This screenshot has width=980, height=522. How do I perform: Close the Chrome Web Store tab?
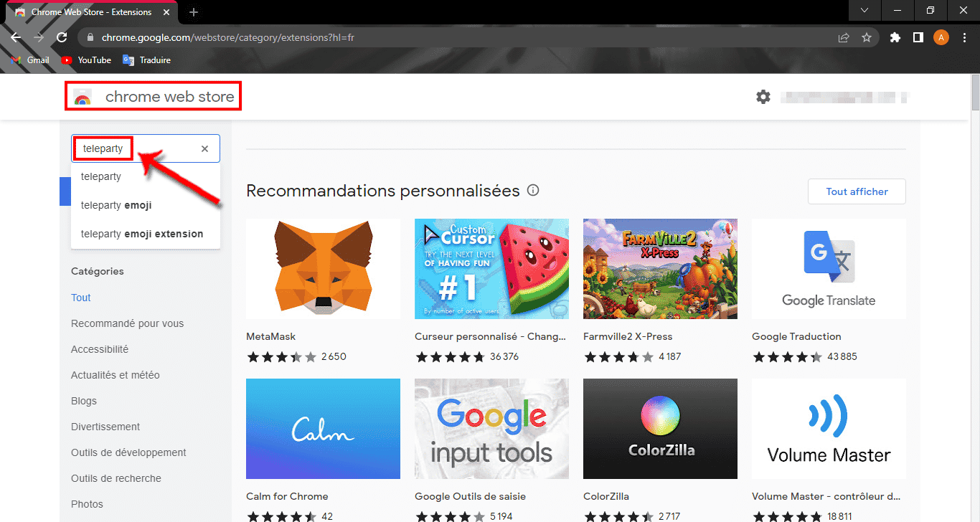coord(168,12)
